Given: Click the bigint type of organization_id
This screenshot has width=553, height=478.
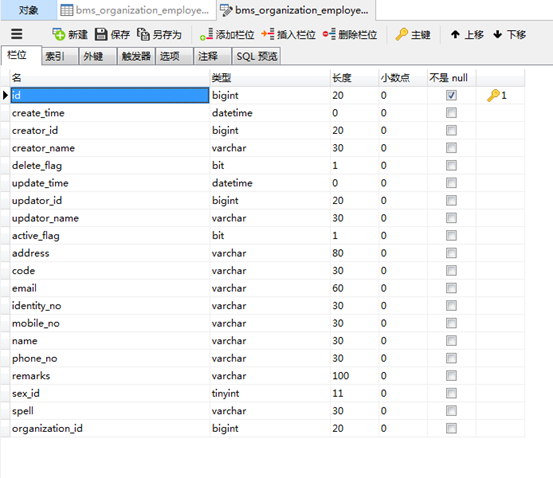Looking at the screenshot, I should click(270, 428).
